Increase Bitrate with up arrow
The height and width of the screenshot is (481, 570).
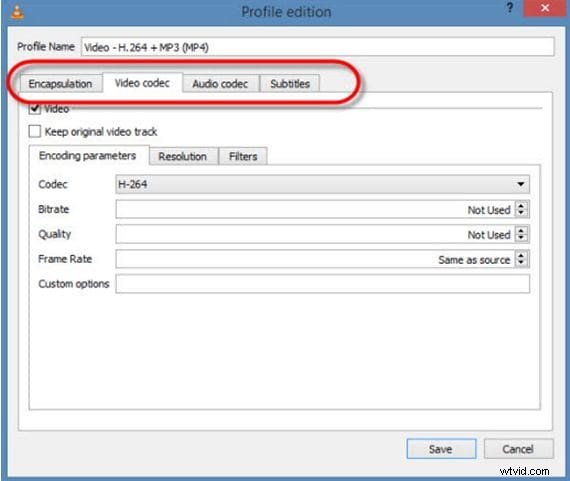[521, 205]
